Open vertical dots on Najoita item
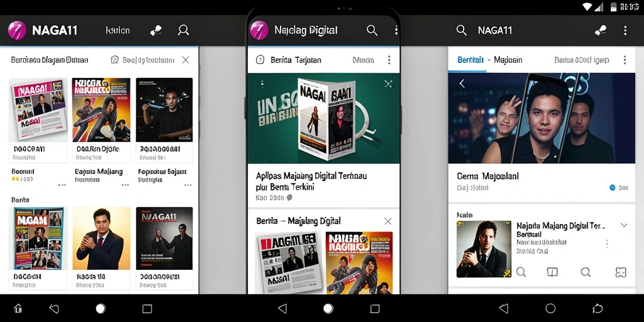The height and width of the screenshot is (322, 644). point(607,243)
